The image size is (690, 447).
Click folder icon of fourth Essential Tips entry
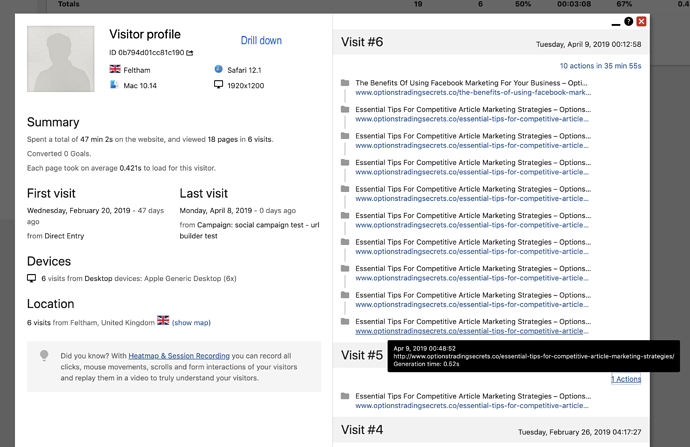(345, 189)
